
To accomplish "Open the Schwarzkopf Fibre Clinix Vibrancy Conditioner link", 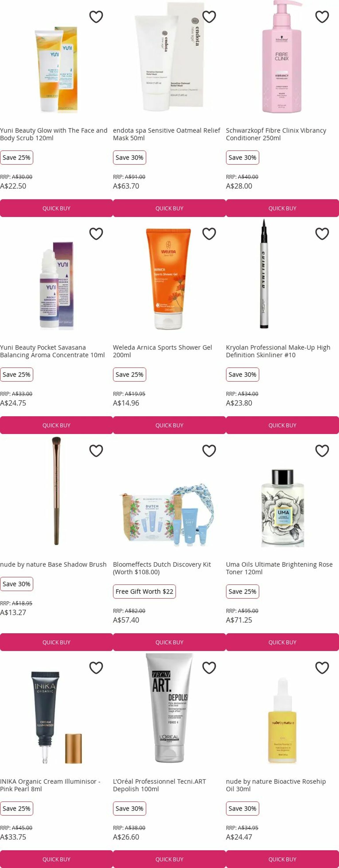I will click(x=276, y=134).
